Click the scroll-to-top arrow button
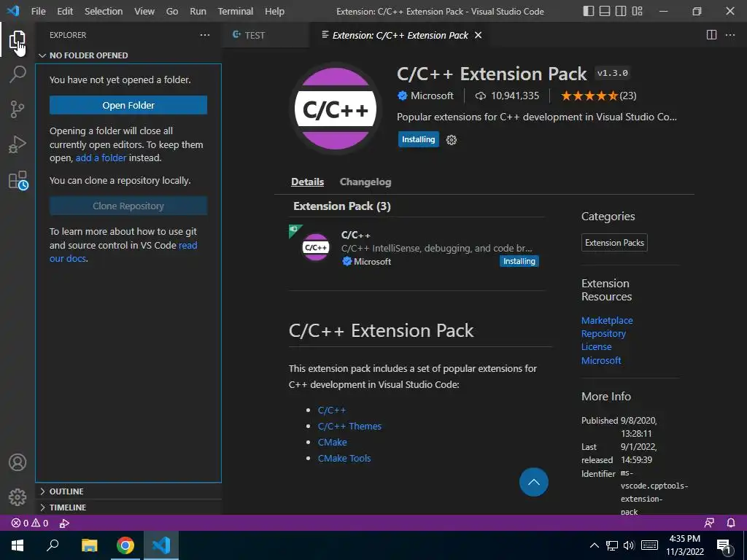This screenshot has height=560, width=747. pyautogui.click(x=533, y=482)
